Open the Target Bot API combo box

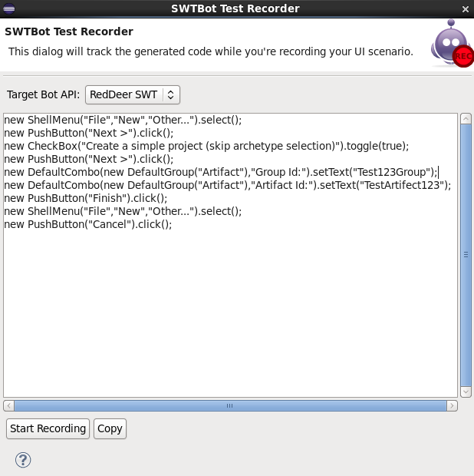click(133, 94)
